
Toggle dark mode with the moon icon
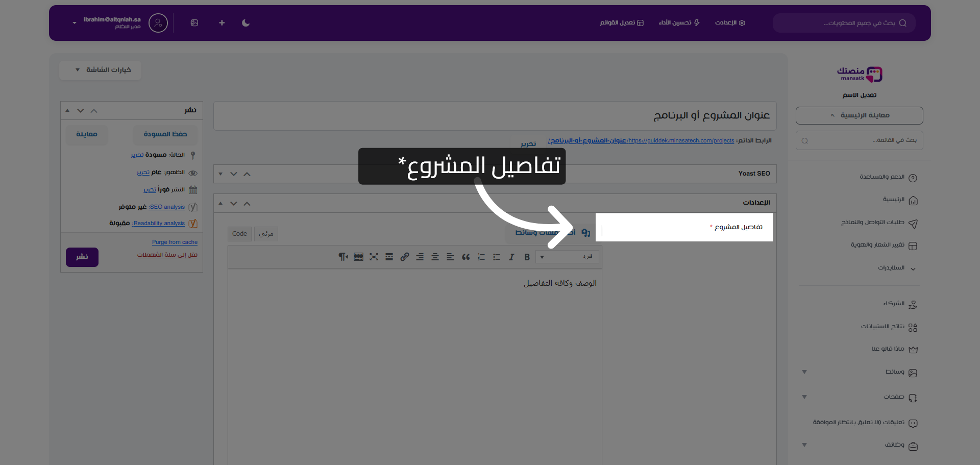246,23
